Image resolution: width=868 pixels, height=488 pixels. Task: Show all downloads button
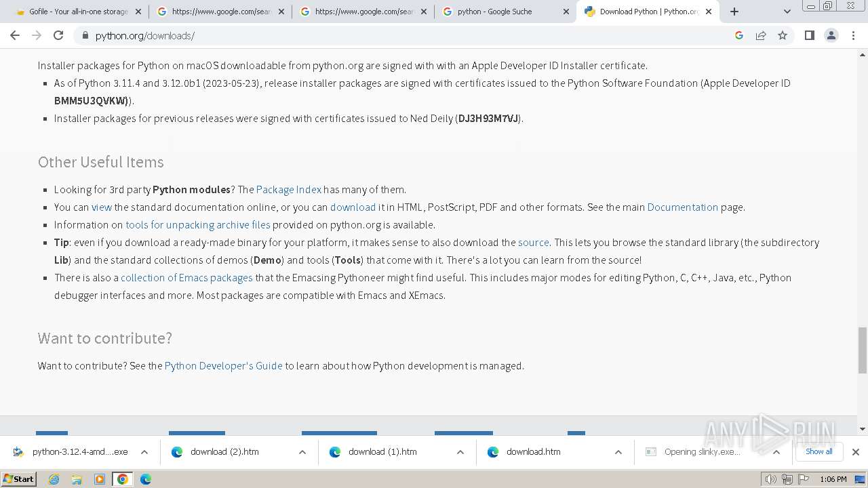pos(818,451)
